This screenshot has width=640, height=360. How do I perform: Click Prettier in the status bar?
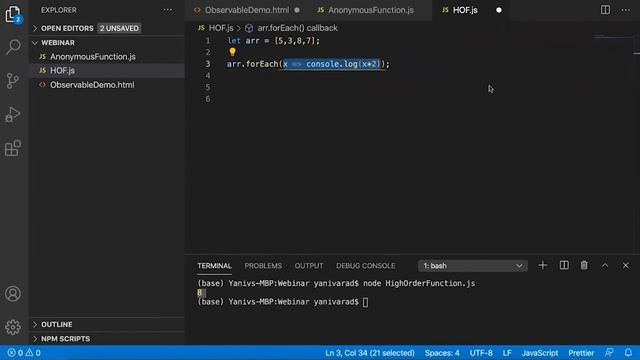coord(581,353)
